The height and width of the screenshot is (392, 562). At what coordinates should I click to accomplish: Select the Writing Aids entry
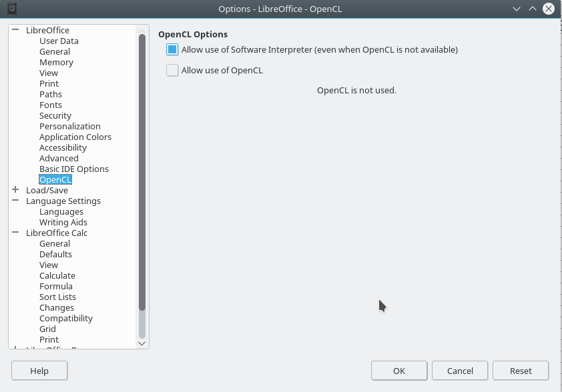pos(63,222)
